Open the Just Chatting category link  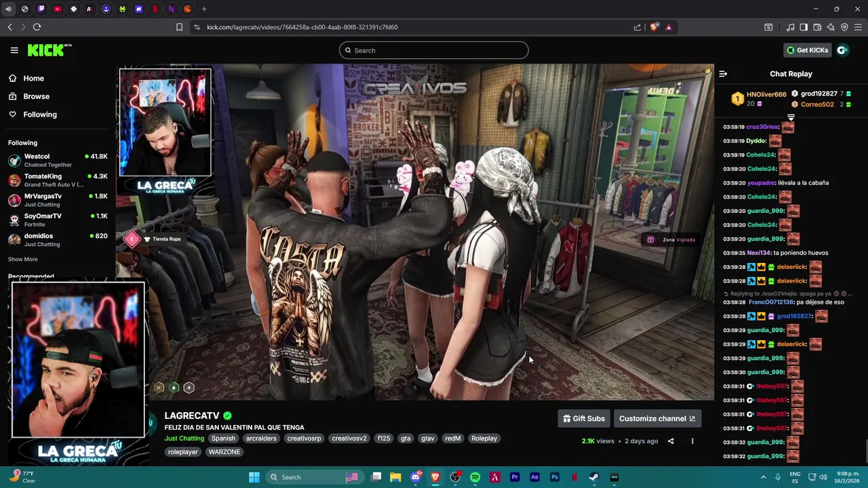[184, 439]
